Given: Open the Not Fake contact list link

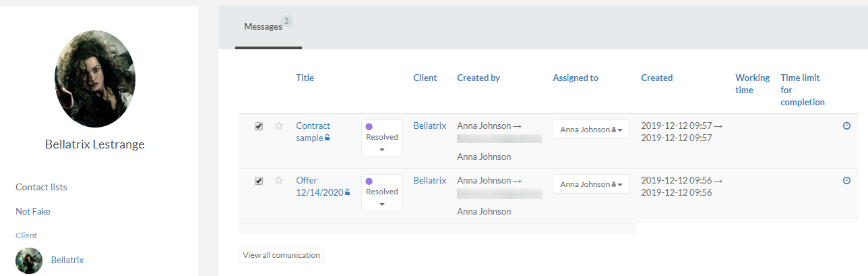Looking at the screenshot, I should [x=33, y=211].
